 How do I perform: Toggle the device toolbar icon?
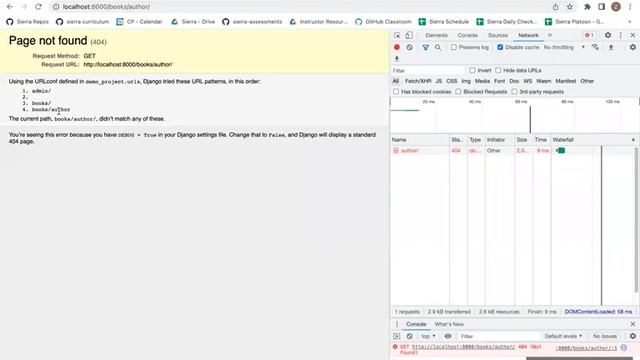click(x=409, y=36)
